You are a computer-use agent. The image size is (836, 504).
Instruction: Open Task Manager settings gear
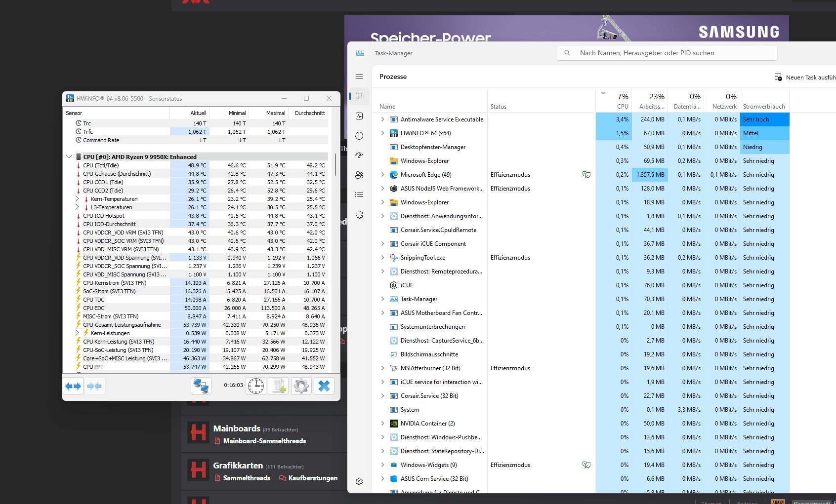[359, 481]
